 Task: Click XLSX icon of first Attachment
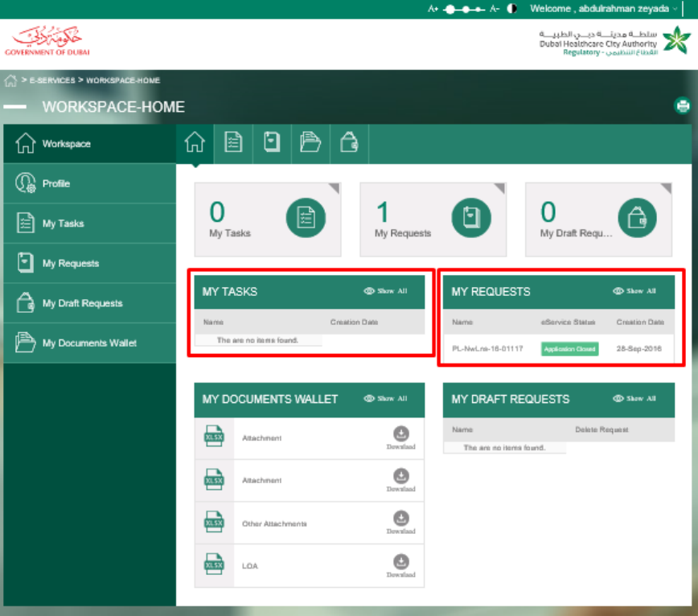tap(214, 436)
